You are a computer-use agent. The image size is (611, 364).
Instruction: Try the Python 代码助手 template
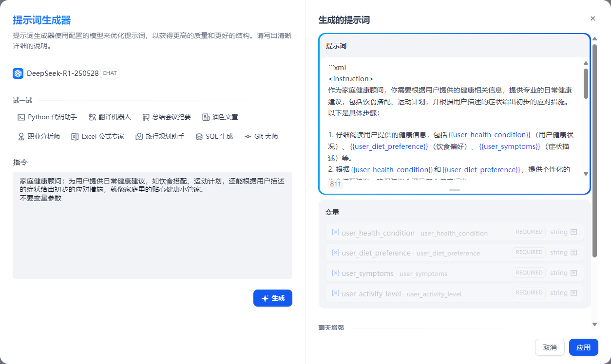click(47, 117)
